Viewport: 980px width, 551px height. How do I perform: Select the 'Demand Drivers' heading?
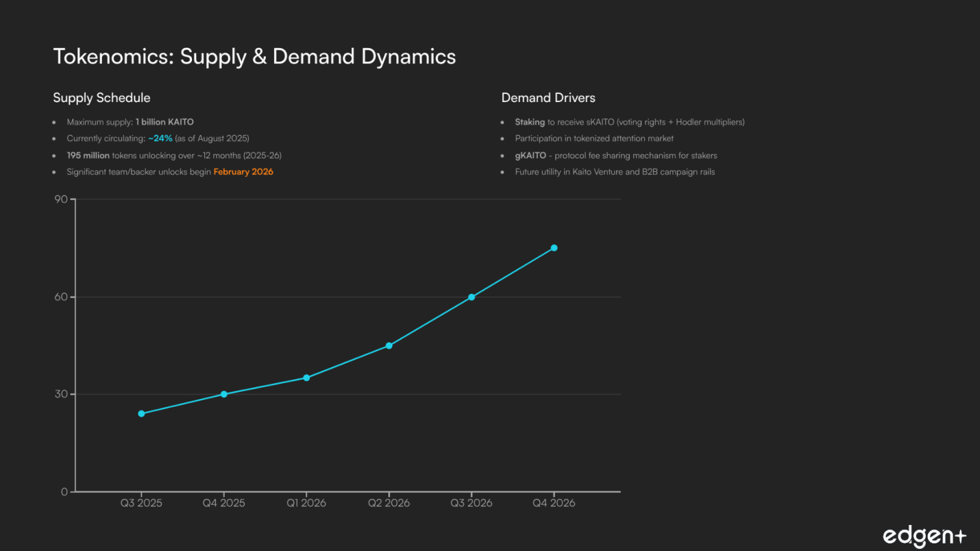tap(548, 98)
